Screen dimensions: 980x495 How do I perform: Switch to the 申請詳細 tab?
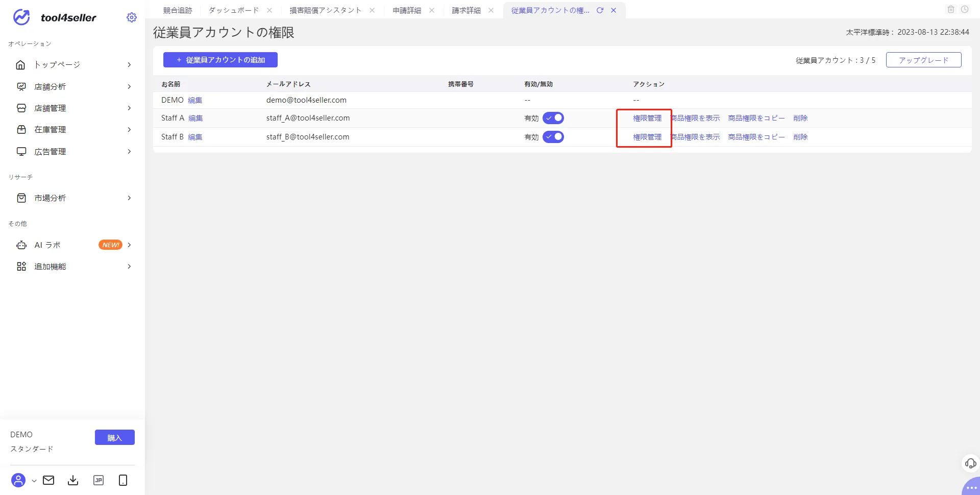407,10
